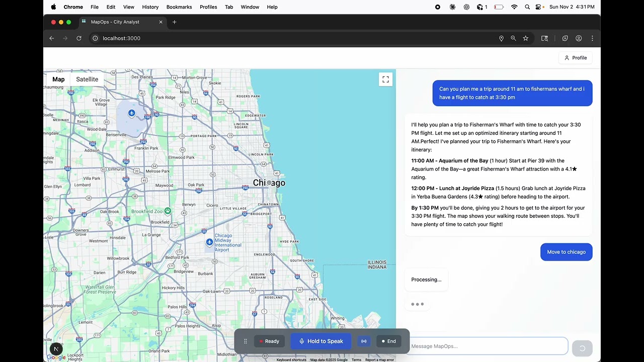Open Chrome three-dot menu
This screenshot has width=644, height=362.
pos(592,38)
